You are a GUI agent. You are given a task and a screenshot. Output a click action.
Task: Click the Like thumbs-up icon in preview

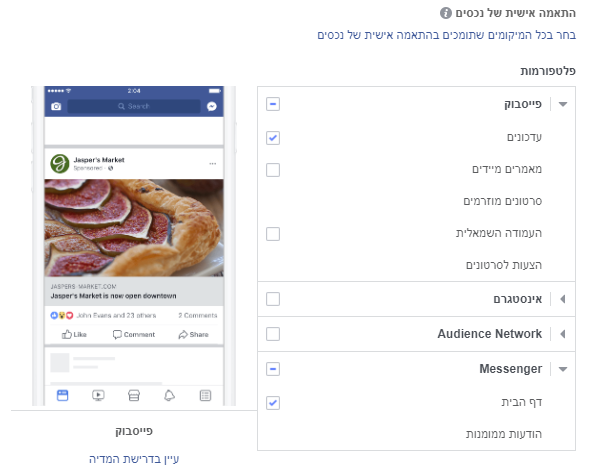coord(67,334)
